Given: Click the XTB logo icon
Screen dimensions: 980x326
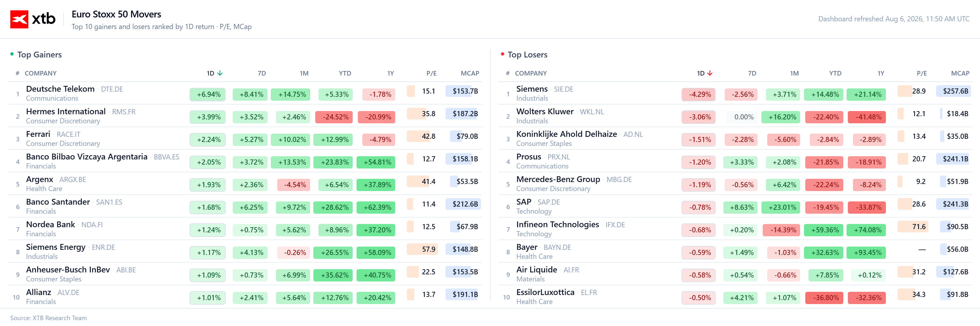Looking at the screenshot, I should 19,19.
